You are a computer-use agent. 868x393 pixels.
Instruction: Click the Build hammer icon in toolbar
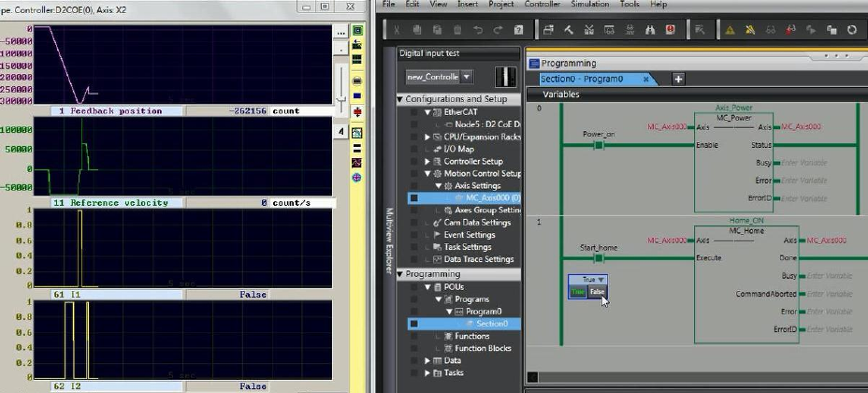pyautogui.click(x=569, y=30)
